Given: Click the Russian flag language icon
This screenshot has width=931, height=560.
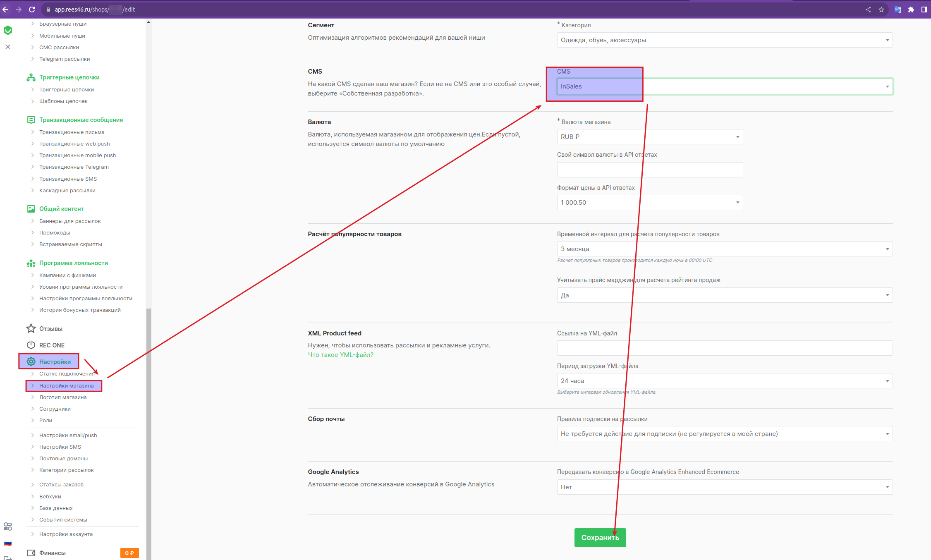Looking at the screenshot, I should click(8, 543).
